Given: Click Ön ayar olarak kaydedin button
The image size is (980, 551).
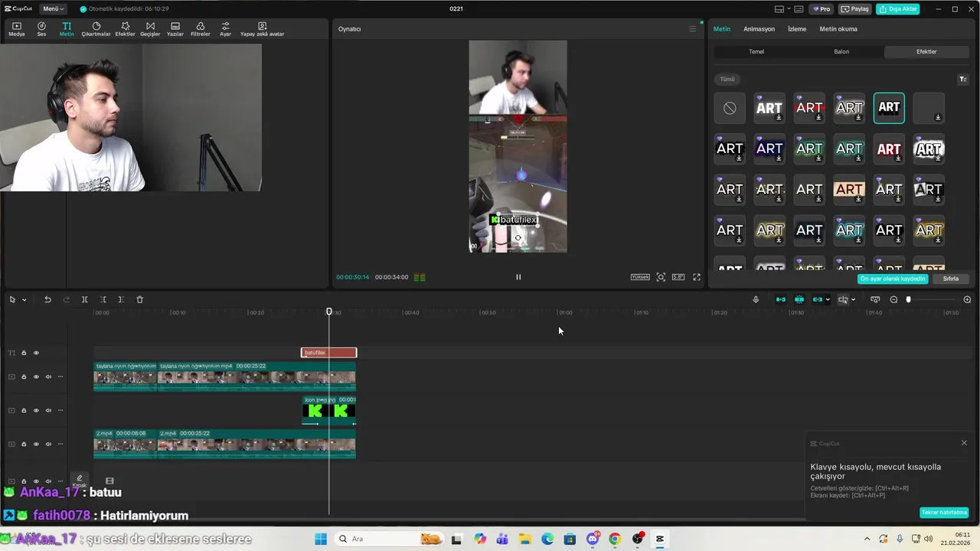Looking at the screenshot, I should click(893, 279).
